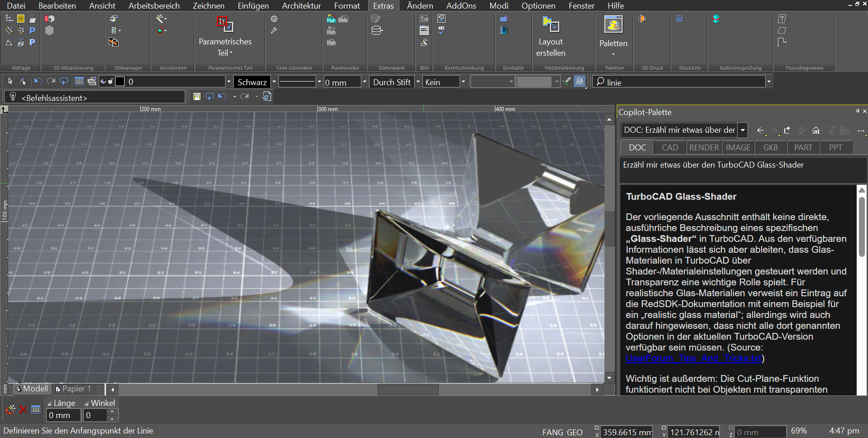Select the Modell sheet tab
This screenshot has height=438, width=868.
click(32, 389)
